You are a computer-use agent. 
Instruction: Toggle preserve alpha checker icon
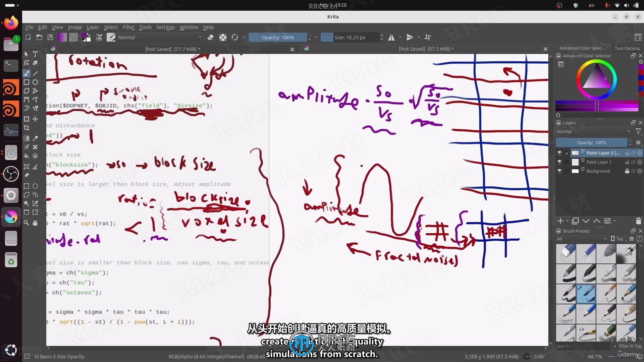[223, 37]
